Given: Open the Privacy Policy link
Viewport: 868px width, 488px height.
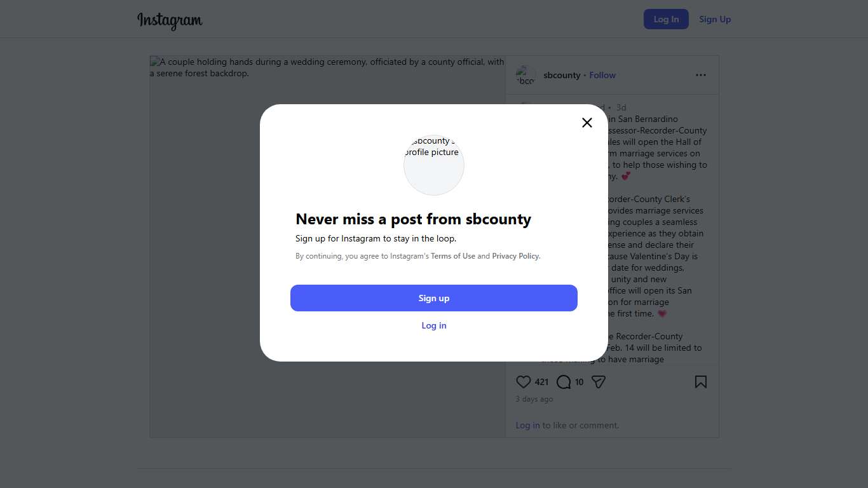Looking at the screenshot, I should [x=515, y=256].
